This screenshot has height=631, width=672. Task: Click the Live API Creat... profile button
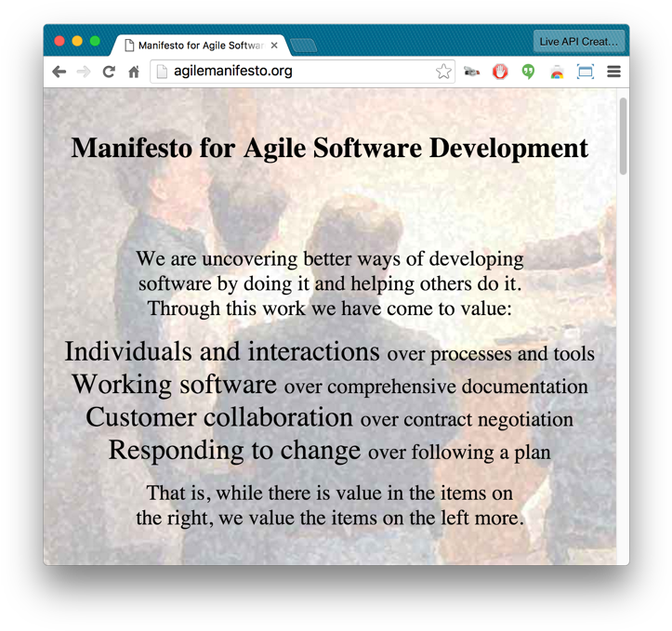(578, 42)
